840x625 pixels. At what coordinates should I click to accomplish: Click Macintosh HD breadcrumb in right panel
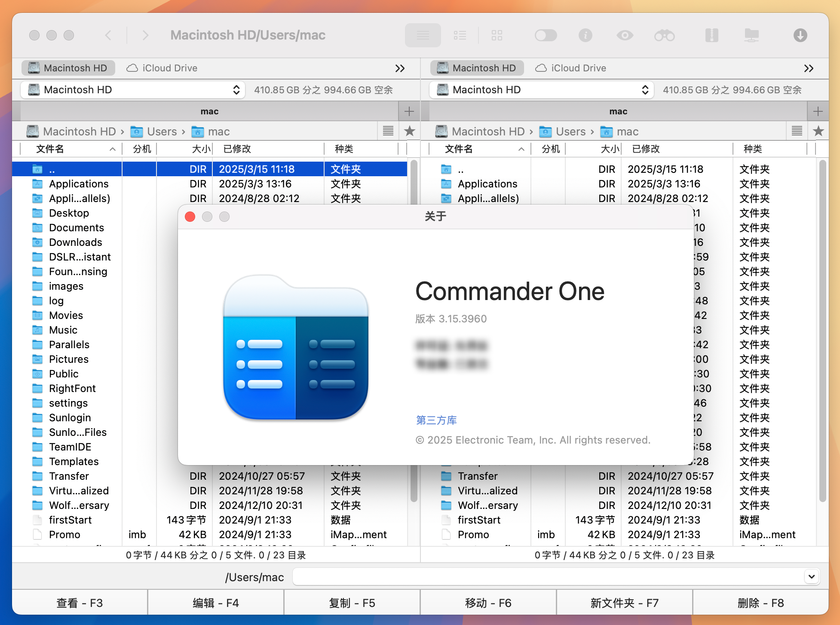[x=481, y=132]
